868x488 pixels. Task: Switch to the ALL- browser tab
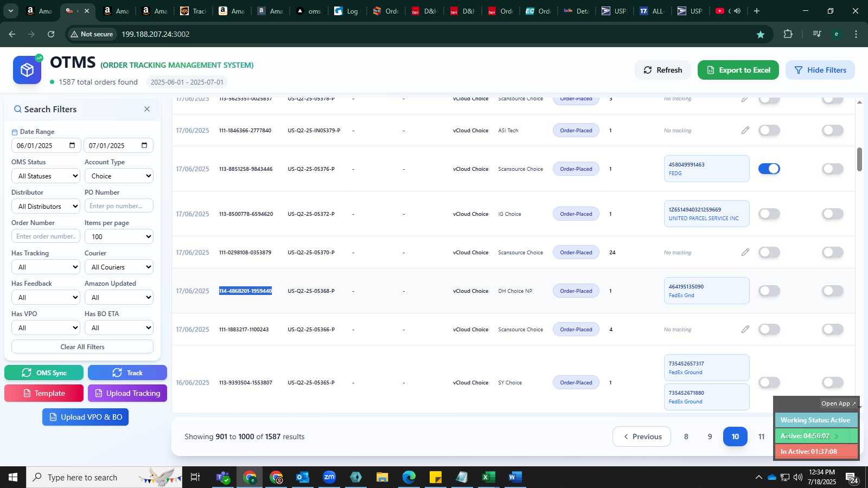pos(653,11)
